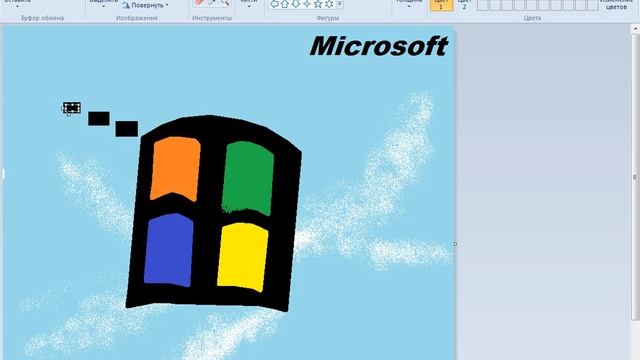This screenshot has width=640, height=360.
Task: Click the canvas right-edge resize handle
Action: point(456,244)
